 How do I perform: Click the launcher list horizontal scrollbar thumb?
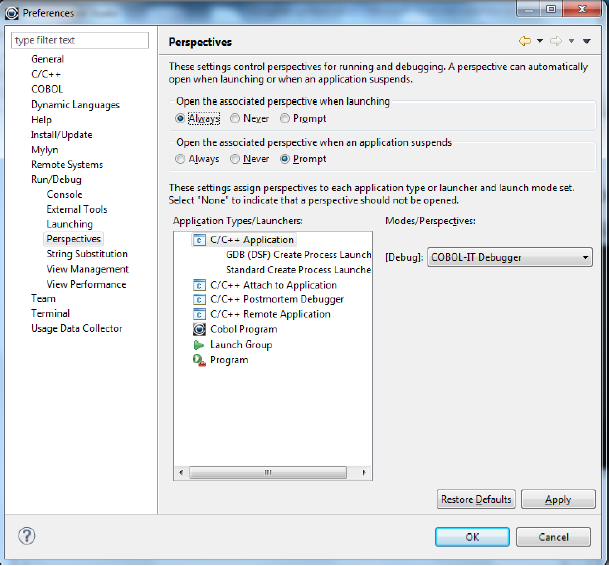pos(268,472)
